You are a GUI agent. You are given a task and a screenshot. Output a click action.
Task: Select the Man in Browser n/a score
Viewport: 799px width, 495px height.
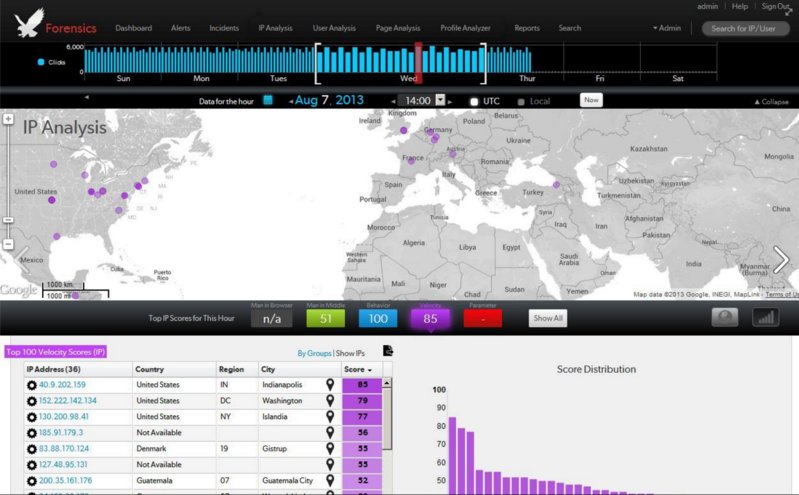tap(272, 319)
